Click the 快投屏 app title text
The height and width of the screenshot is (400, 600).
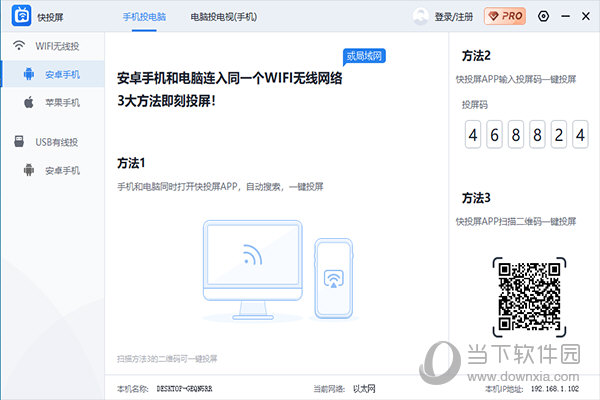point(50,18)
